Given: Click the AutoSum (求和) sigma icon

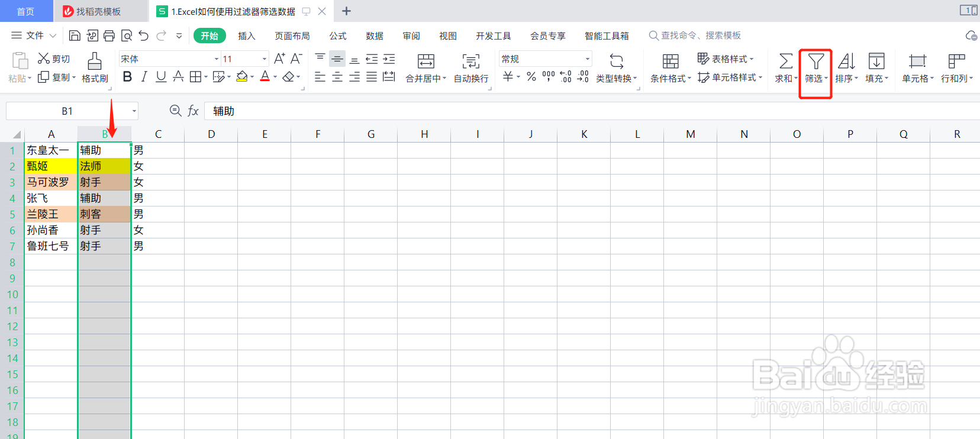Looking at the screenshot, I should (786, 61).
